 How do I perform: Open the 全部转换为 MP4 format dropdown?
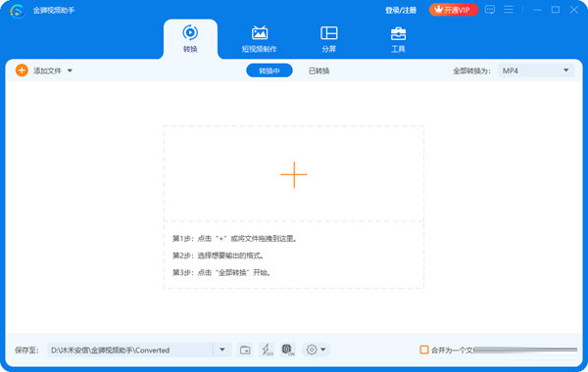[x=536, y=70]
